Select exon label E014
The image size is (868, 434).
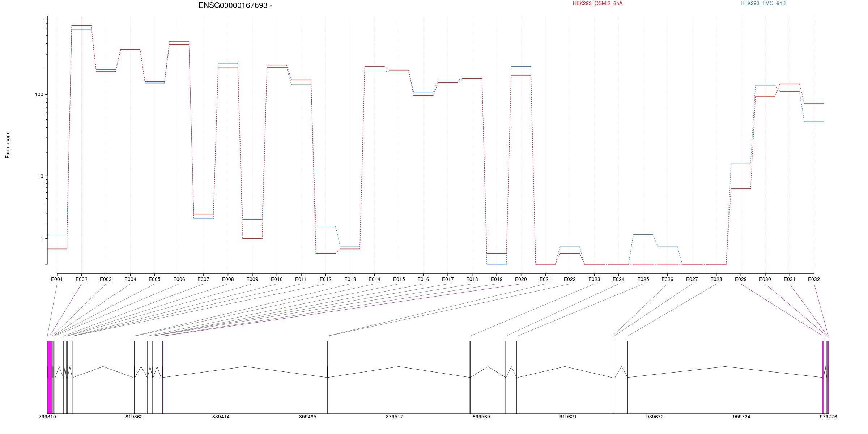(x=374, y=279)
